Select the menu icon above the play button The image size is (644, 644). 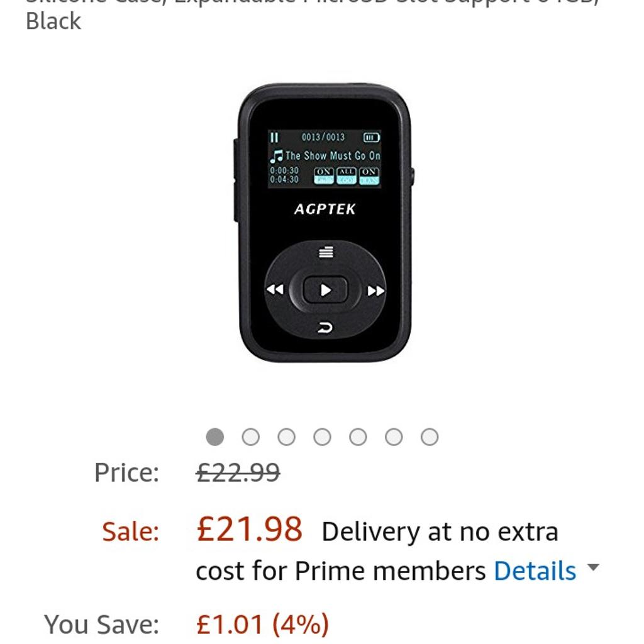(x=325, y=252)
